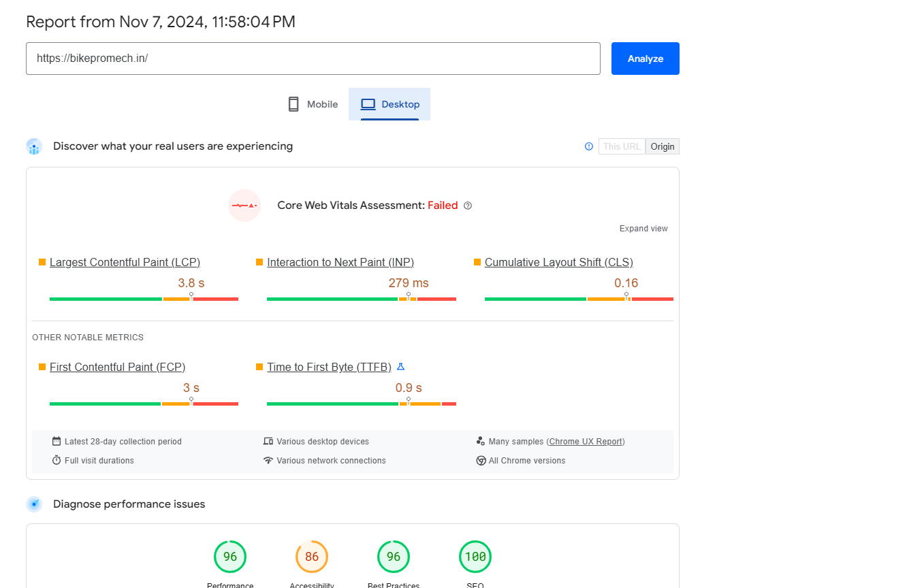This screenshot has height=588, width=907.
Task: Open the Chrome UX Report link
Action: point(586,442)
